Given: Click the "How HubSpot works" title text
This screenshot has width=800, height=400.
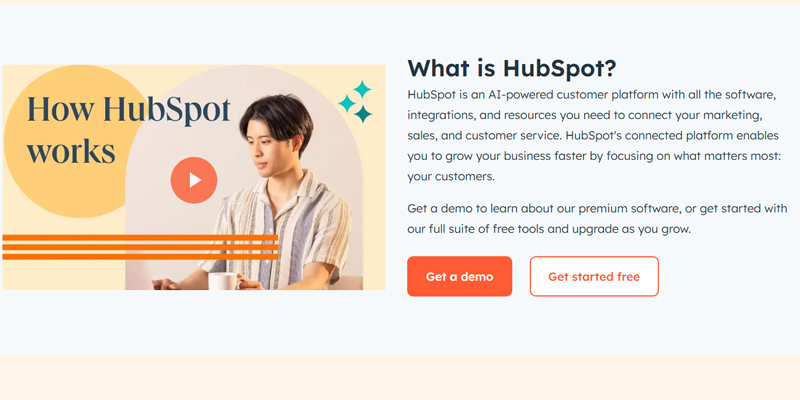Looking at the screenshot, I should click(x=129, y=130).
